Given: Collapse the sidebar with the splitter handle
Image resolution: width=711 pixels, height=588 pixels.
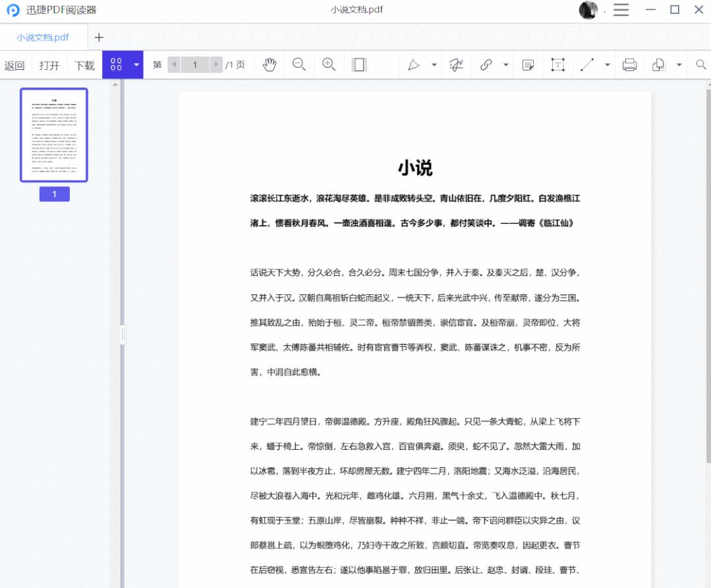Looking at the screenshot, I should click(x=123, y=334).
